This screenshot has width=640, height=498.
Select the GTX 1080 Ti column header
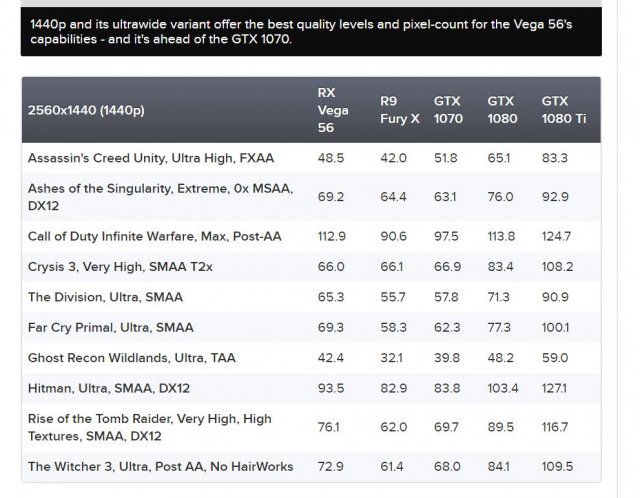(557, 110)
